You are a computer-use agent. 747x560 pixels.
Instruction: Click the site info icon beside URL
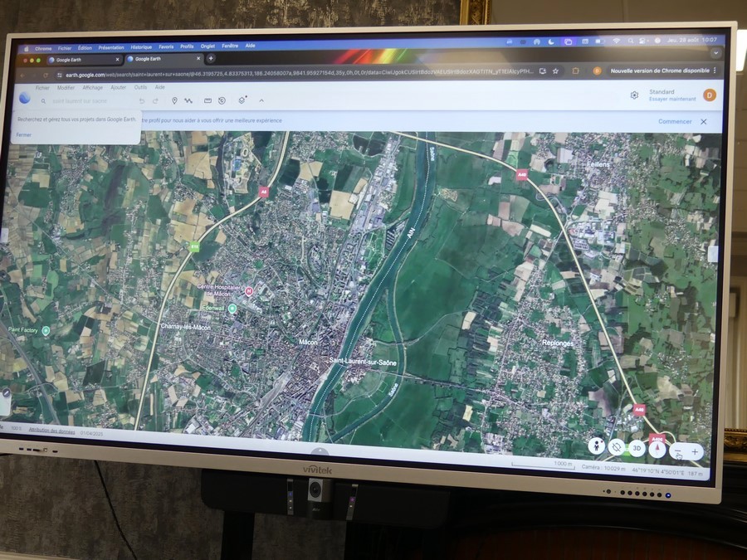[60, 75]
